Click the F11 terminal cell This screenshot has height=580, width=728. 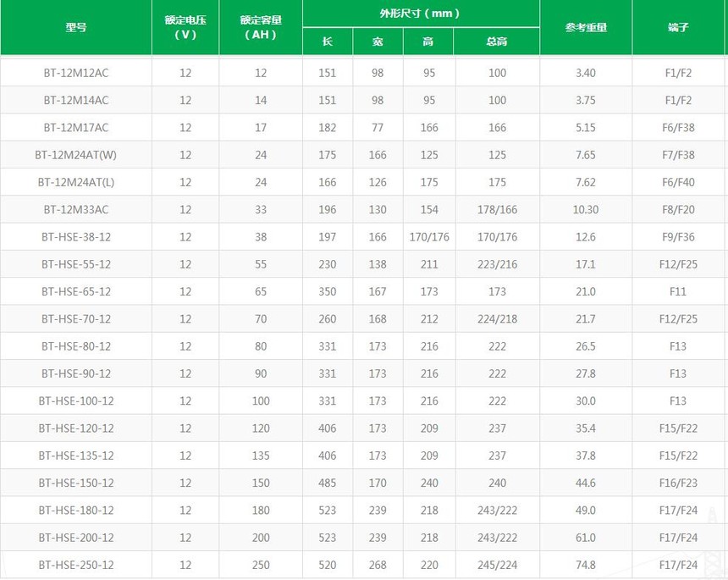coord(679,292)
